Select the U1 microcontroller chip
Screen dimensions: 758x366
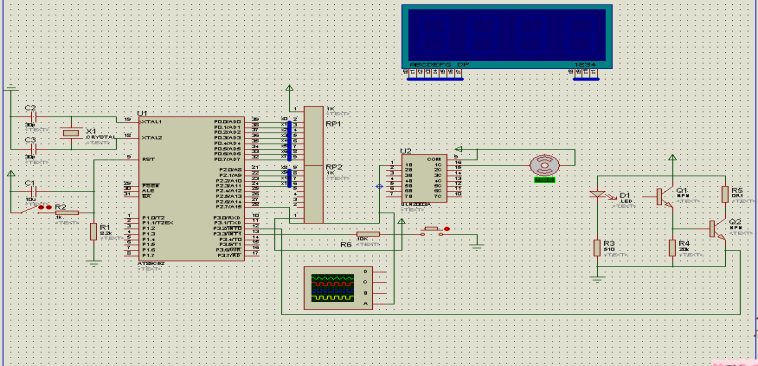(191, 189)
